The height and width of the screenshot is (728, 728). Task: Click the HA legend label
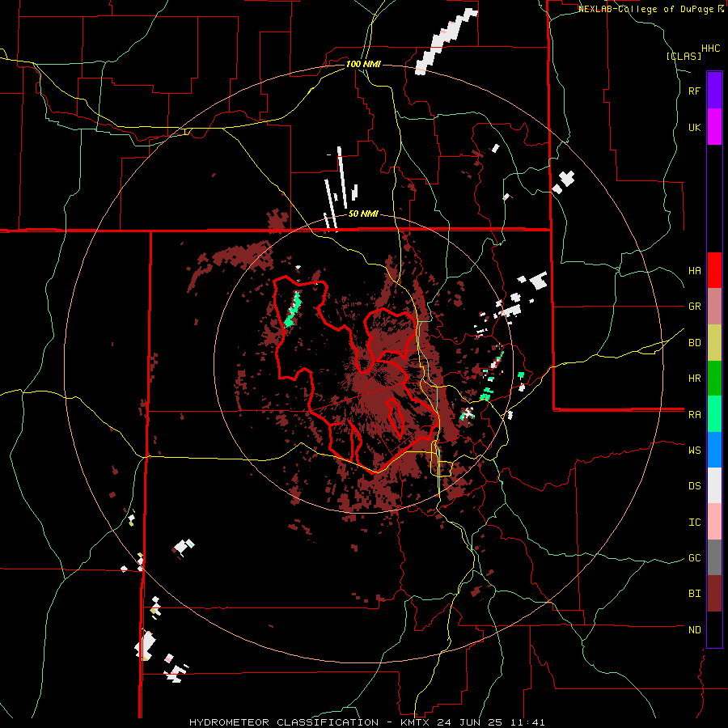point(694,271)
